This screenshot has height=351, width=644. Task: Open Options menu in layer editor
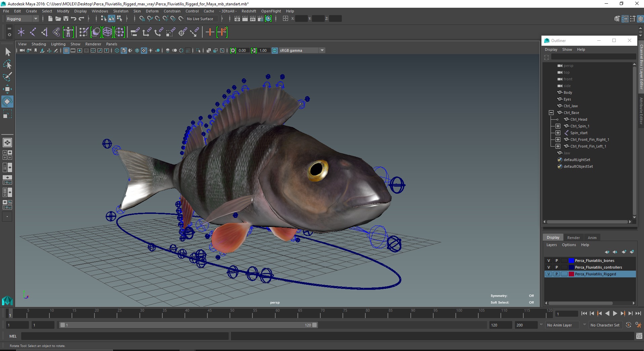[x=569, y=245]
